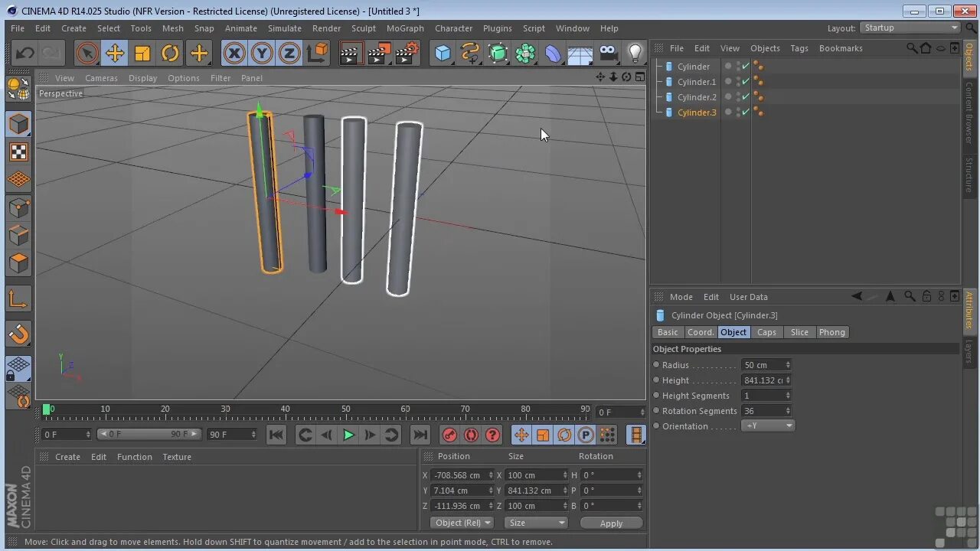Viewport: 980px width, 551px height.
Task: Click the Height input field
Action: pos(763,380)
